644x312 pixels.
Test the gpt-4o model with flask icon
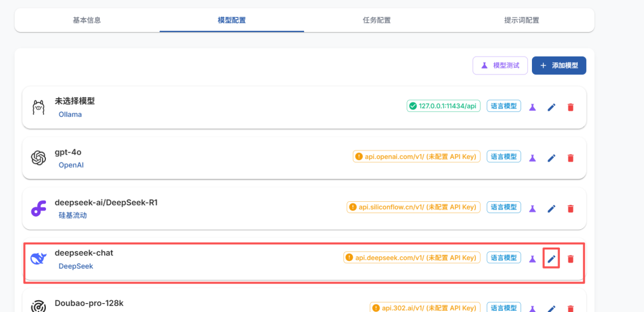coord(532,158)
